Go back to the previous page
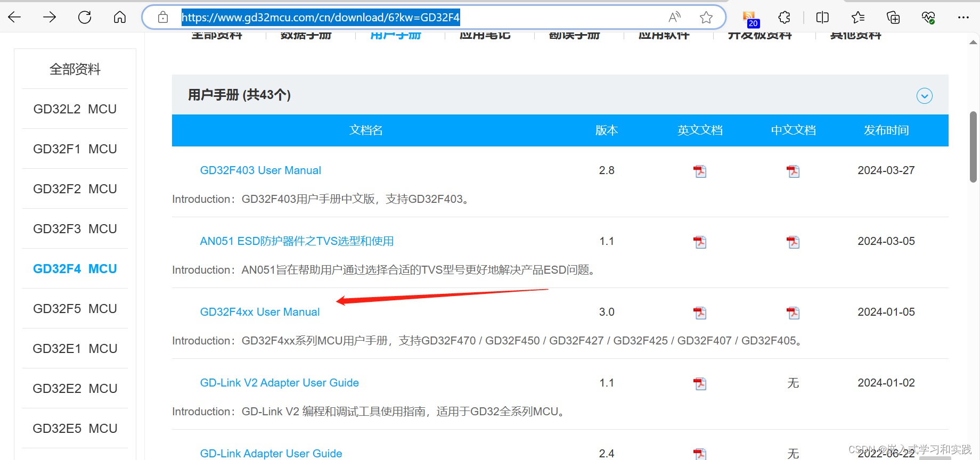 point(14,17)
